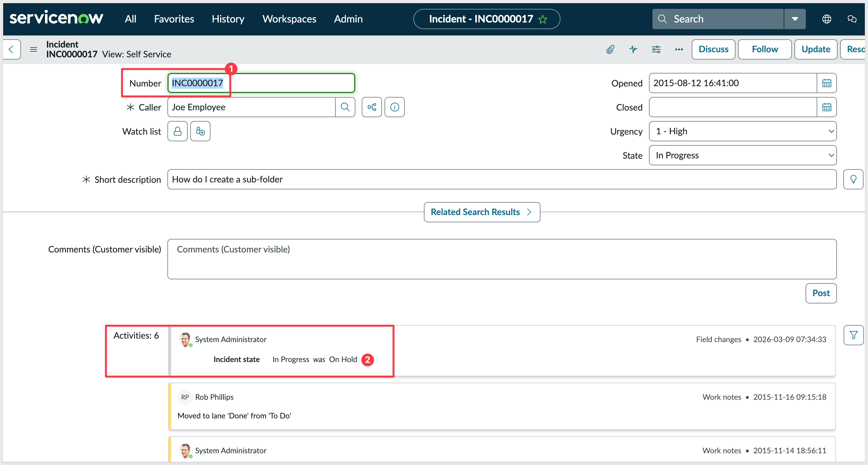Expand the search scope dropdown arrow

795,19
